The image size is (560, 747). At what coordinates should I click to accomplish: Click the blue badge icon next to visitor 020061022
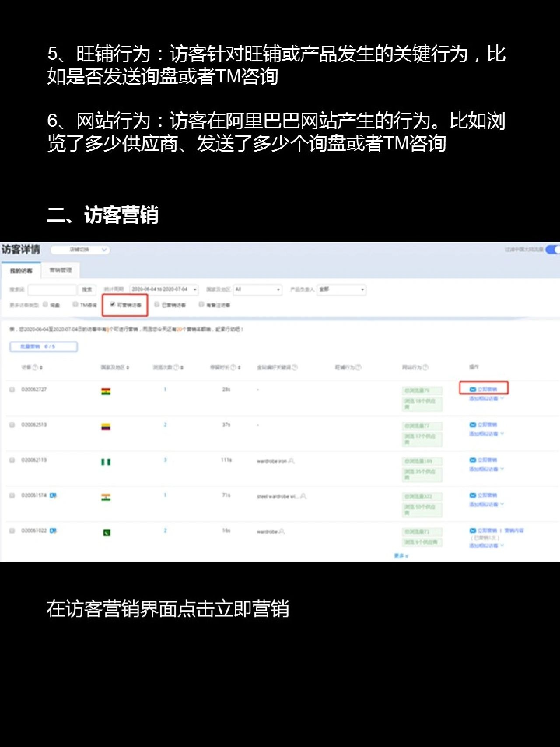[53, 531]
